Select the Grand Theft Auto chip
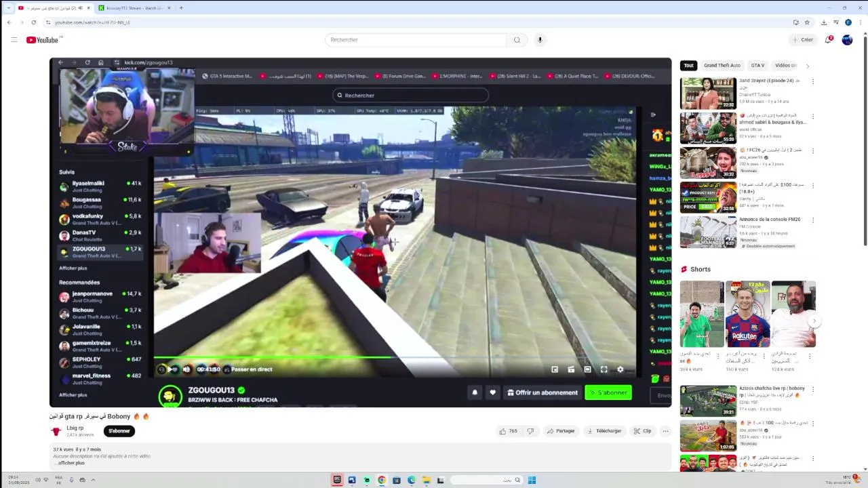Screen dimensions: 868x488 (722, 66)
